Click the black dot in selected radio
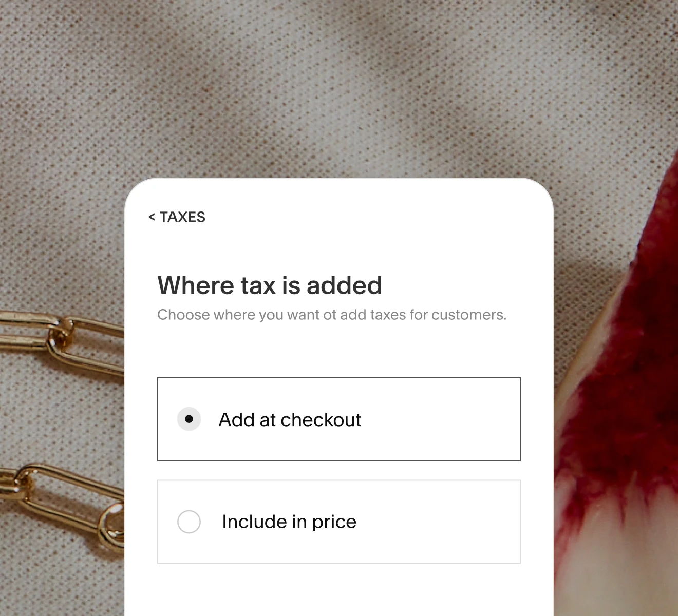This screenshot has width=678, height=616. point(189,419)
